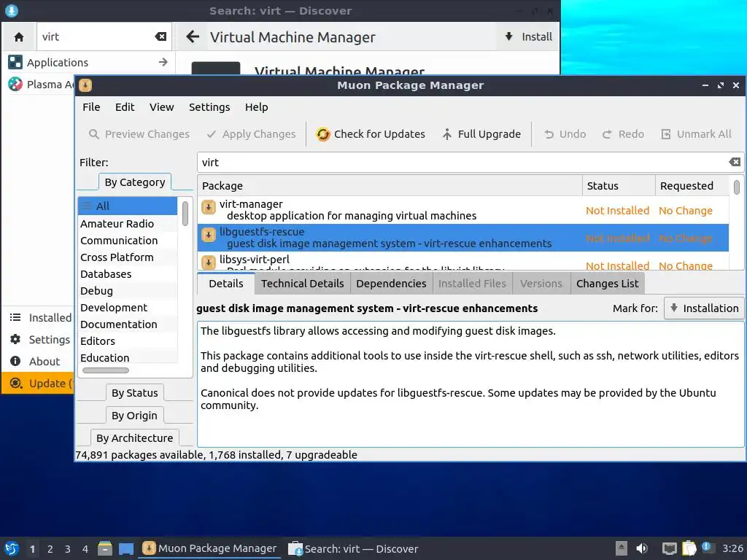Viewport: 747px width, 560px height.
Task: Click the package list vertical scrollbar
Action: pos(737,187)
